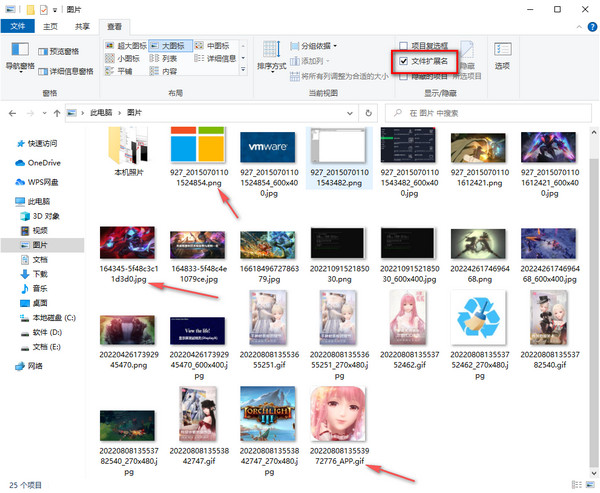Open the 导航窗格 navigation pane menu
This screenshot has height=493, width=600.
coord(18,56)
